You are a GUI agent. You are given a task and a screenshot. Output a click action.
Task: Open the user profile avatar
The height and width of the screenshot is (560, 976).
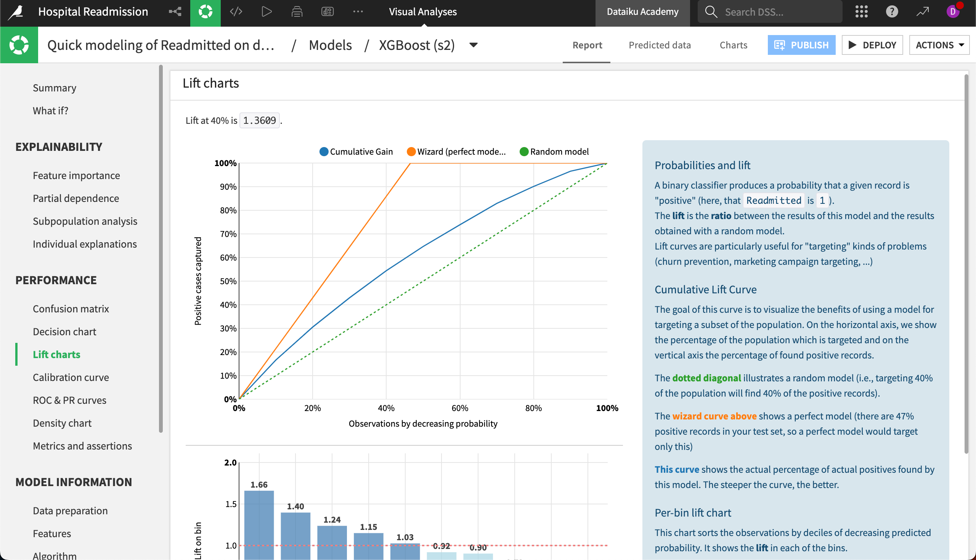pos(952,12)
